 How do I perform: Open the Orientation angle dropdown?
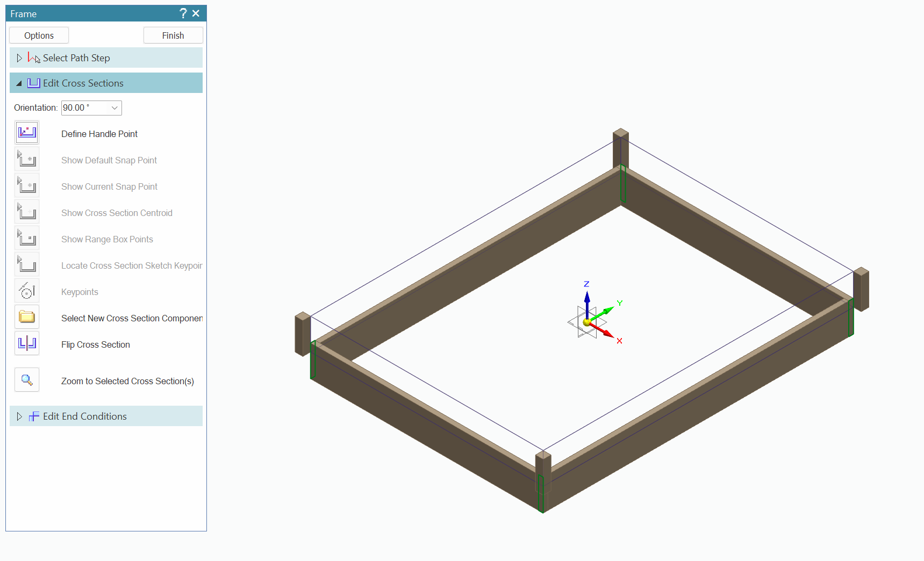tap(114, 108)
